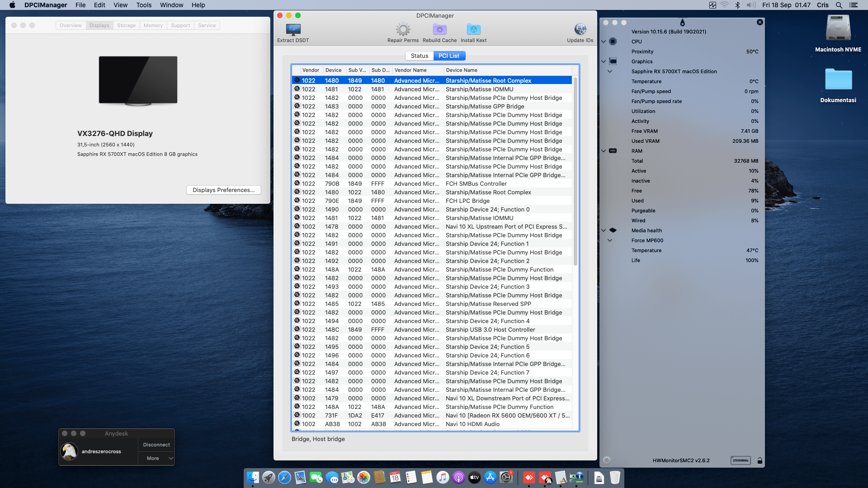Collapse the CPU section in HWMonitorSMC2
The height and width of the screenshot is (488, 868).
coord(604,42)
